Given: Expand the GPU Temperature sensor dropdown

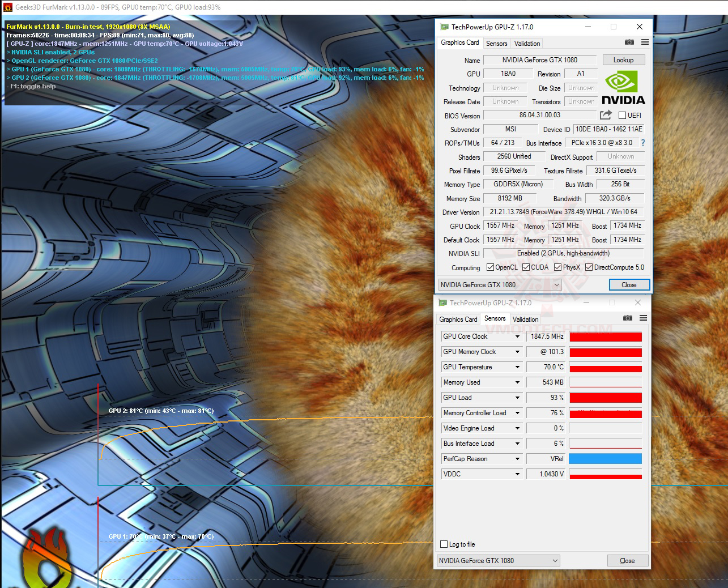Looking at the screenshot, I should point(517,367).
